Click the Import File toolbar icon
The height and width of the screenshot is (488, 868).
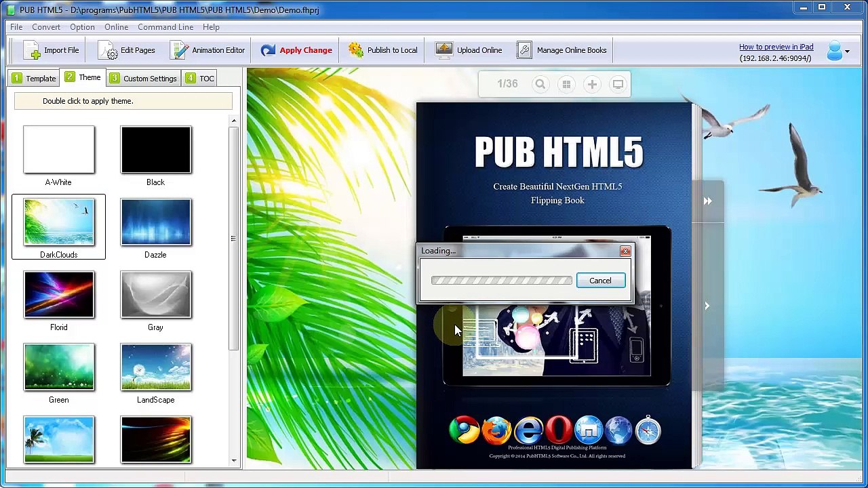(31, 50)
